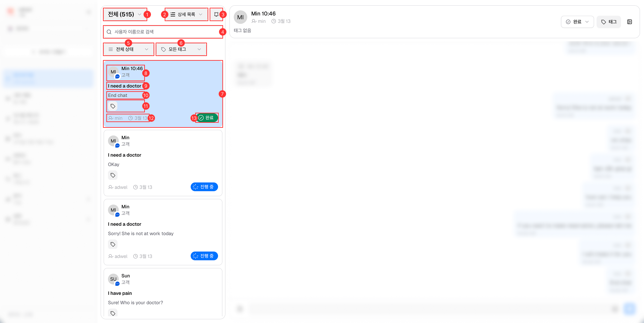Click the tag icon on Sun's conversation card
644x323 pixels.
coord(113,313)
